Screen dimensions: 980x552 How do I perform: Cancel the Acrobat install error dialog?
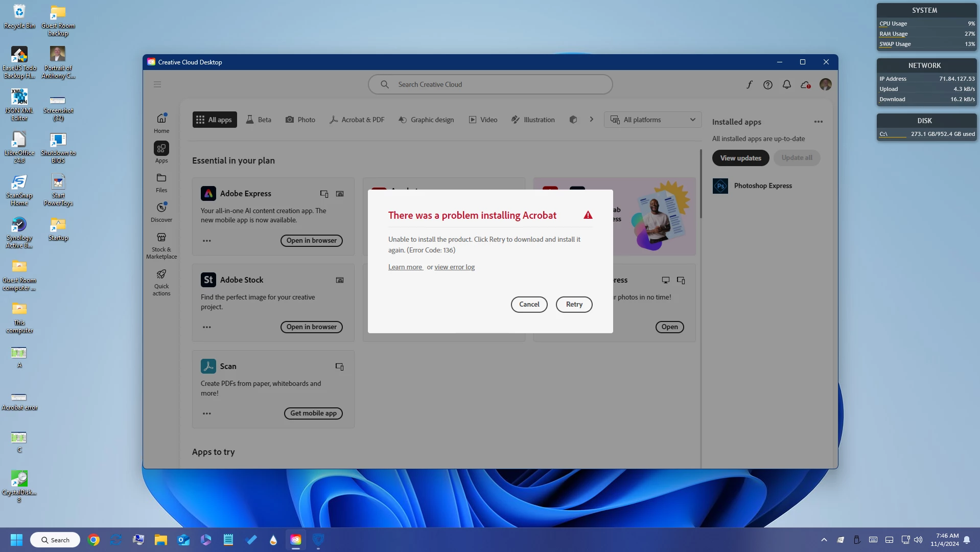(529, 304)
